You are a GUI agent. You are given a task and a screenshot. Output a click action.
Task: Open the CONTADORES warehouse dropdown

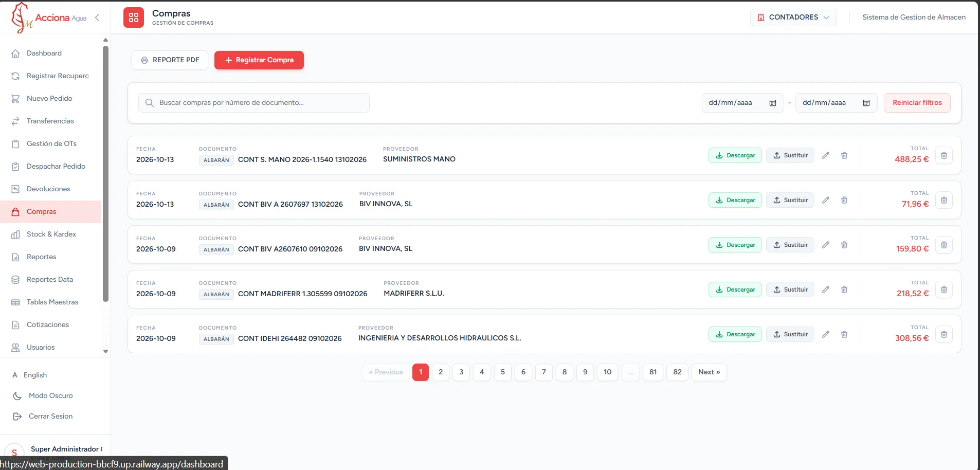pyautogui.click(x=793, y=17)
